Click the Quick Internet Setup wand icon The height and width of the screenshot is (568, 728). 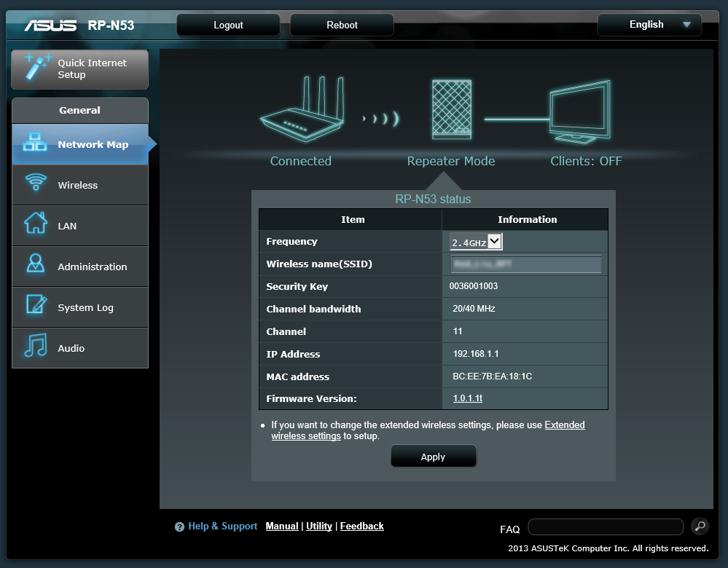[x=37, y=67]
